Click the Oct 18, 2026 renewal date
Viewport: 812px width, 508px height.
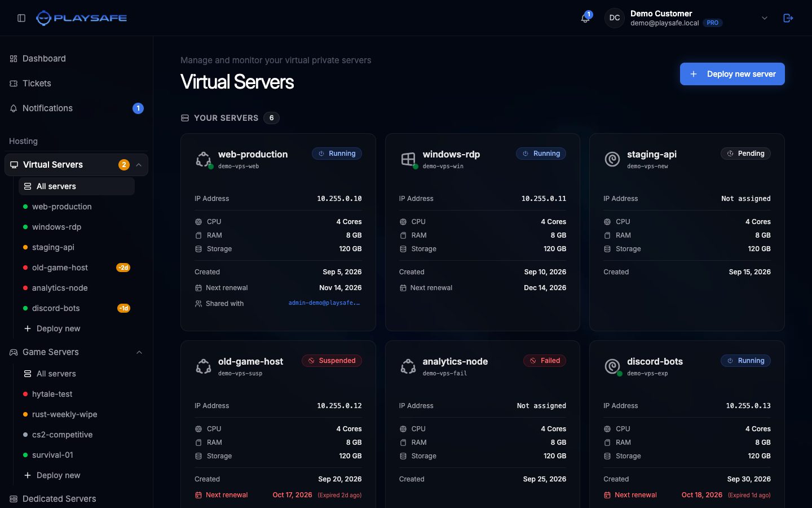point(702,495)
